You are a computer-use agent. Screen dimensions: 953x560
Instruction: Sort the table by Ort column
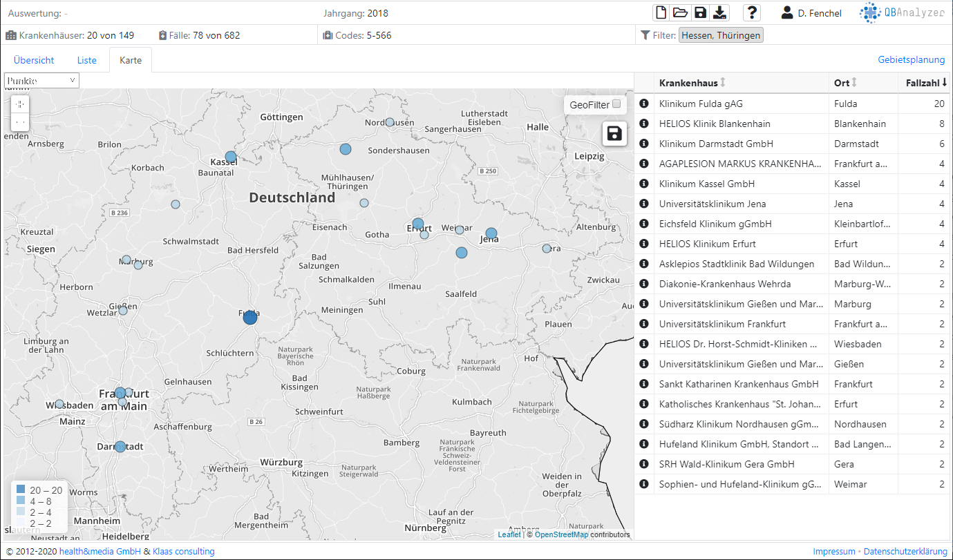pos(846,83)
